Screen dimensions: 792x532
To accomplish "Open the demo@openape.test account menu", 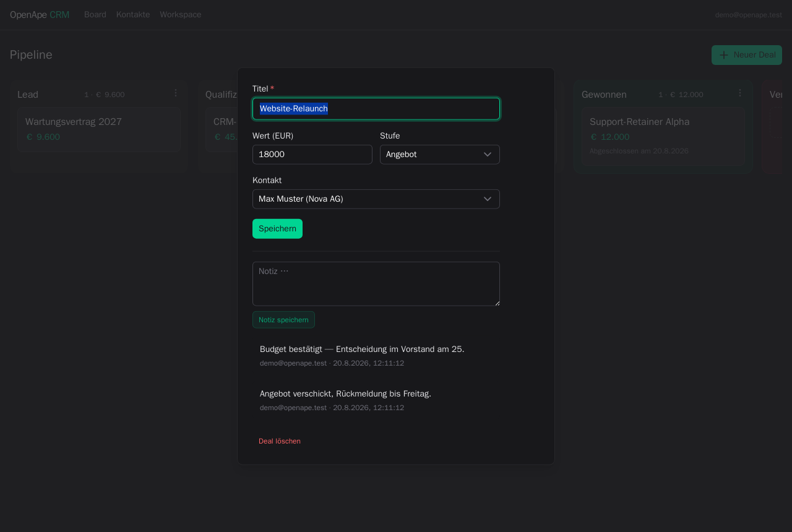I will (x=749, y=15).
